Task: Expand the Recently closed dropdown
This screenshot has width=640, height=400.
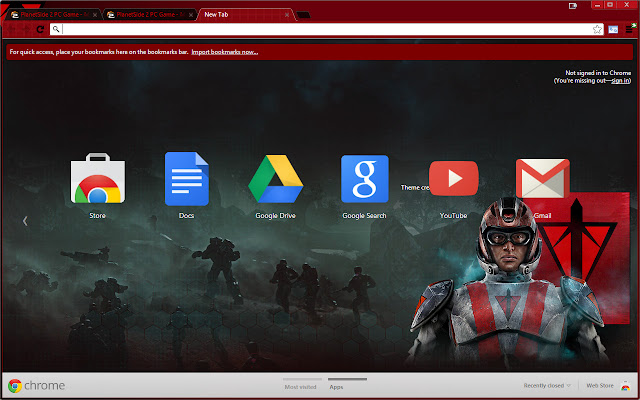Action: point(547,386)
